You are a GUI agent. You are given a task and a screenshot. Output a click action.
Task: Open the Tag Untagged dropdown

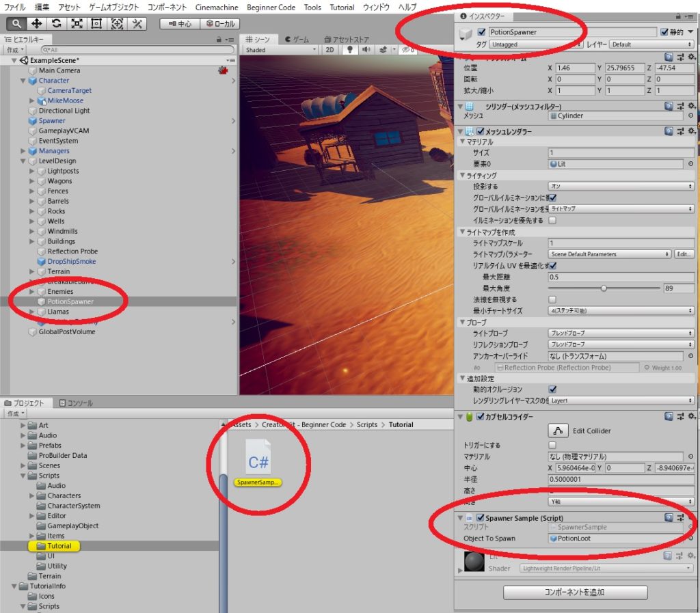click(x=536, y=44)
